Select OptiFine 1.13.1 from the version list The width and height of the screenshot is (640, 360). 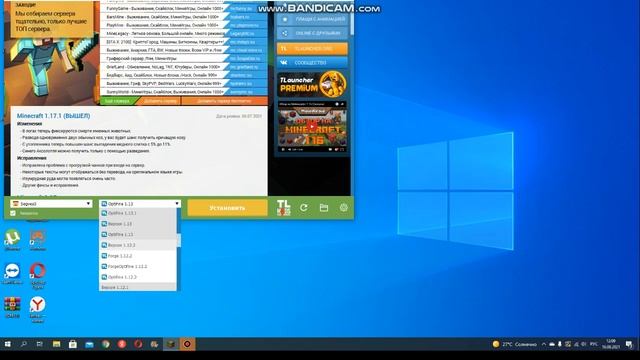(x=138, y=213)
